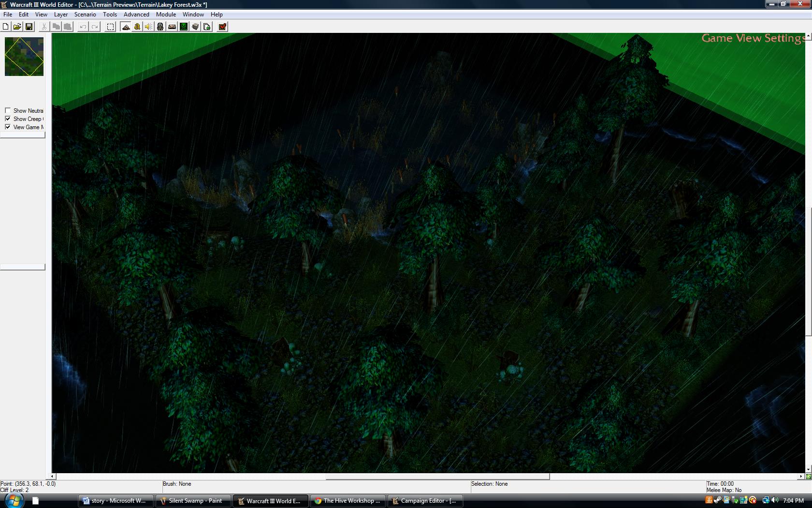Image resolution: width=812 pixels, height=508 pixels.
Task: Open the Object Editor helmet icon
Action: click(x=160, y=27)
